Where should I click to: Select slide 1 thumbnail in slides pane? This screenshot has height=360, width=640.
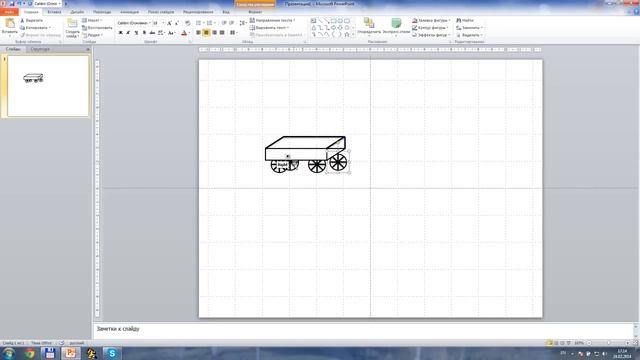[x=48, y=86]
